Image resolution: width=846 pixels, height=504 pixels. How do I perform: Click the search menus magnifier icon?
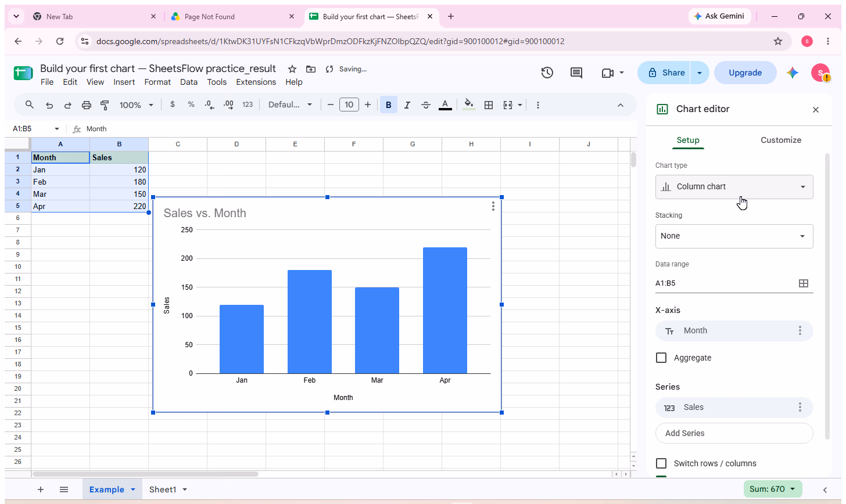pyautogui.click(x=30, y=105)
